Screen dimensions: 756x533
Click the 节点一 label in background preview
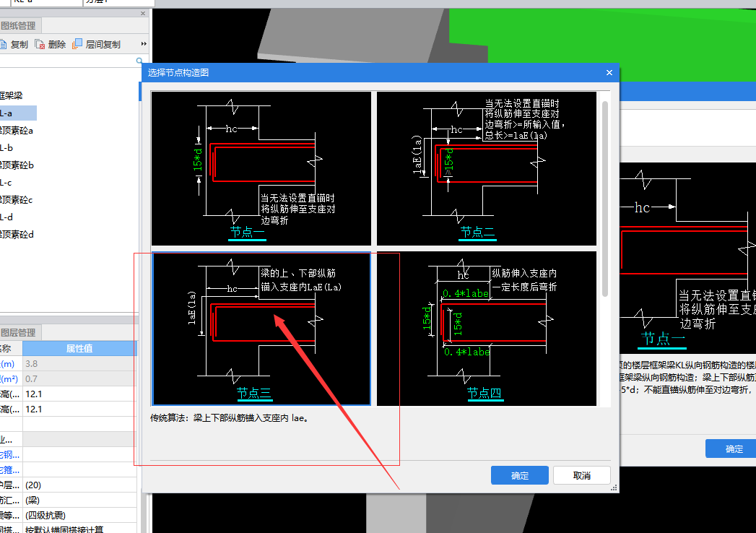click(663, 339)
